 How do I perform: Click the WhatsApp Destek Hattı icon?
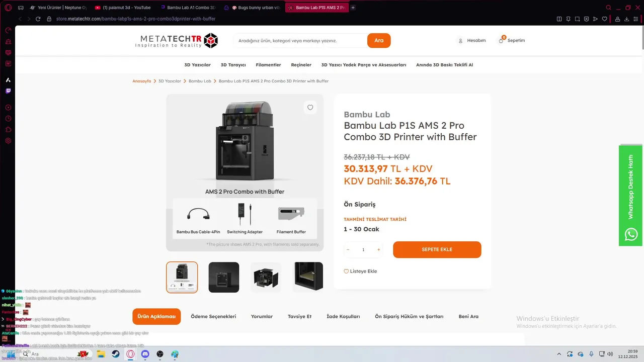[x=631, y=234]
